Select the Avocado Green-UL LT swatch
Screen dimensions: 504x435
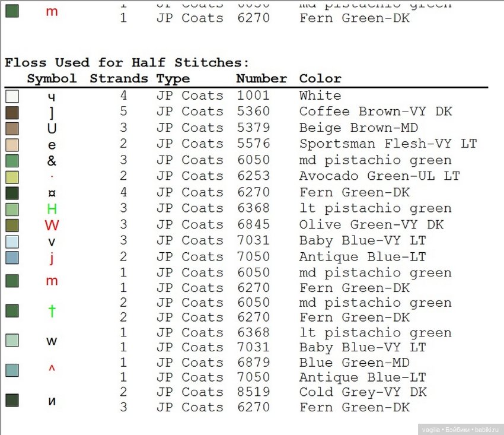pyautogui.click(x=12, y=177)
